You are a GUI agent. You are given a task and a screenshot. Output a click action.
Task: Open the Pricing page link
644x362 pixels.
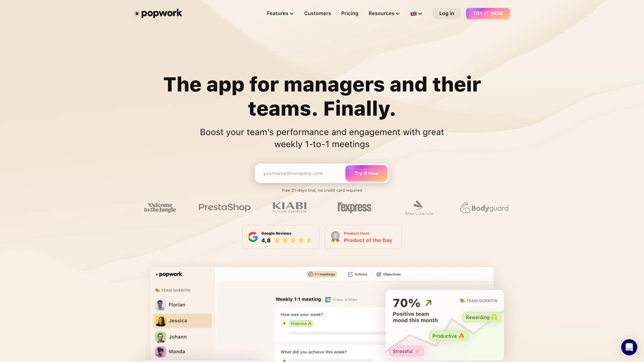click(x=350, y=13)
